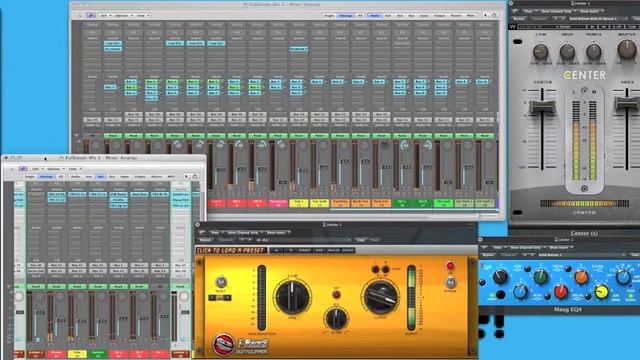Click the reset value stepper under RESET knob
Viewport: 640px width, 360px height.
click(220, 298)
